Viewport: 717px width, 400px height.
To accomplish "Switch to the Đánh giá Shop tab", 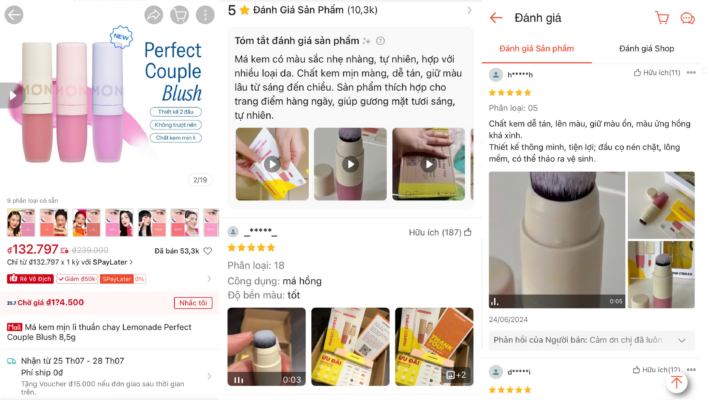I will [646, 48].
